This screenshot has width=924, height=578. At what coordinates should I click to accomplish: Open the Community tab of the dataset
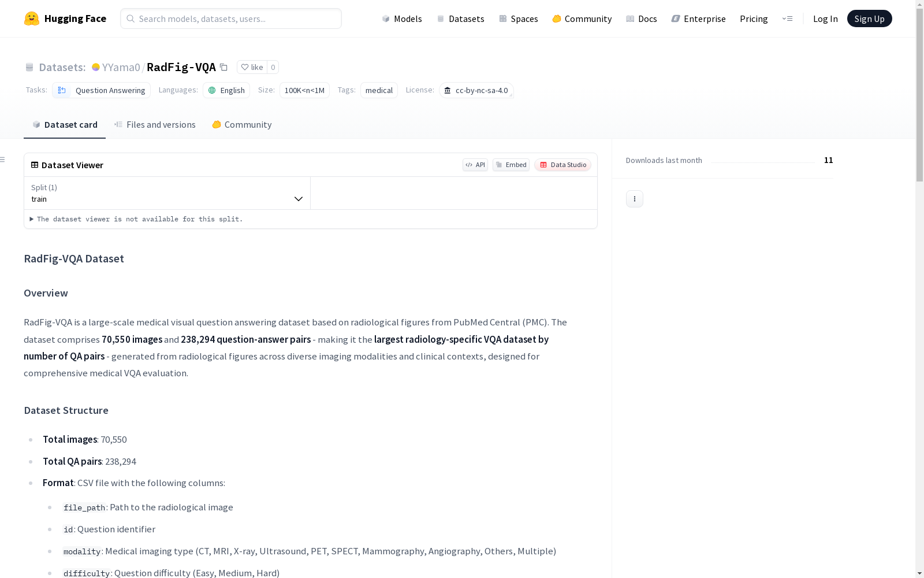click(x=242, y=125)
